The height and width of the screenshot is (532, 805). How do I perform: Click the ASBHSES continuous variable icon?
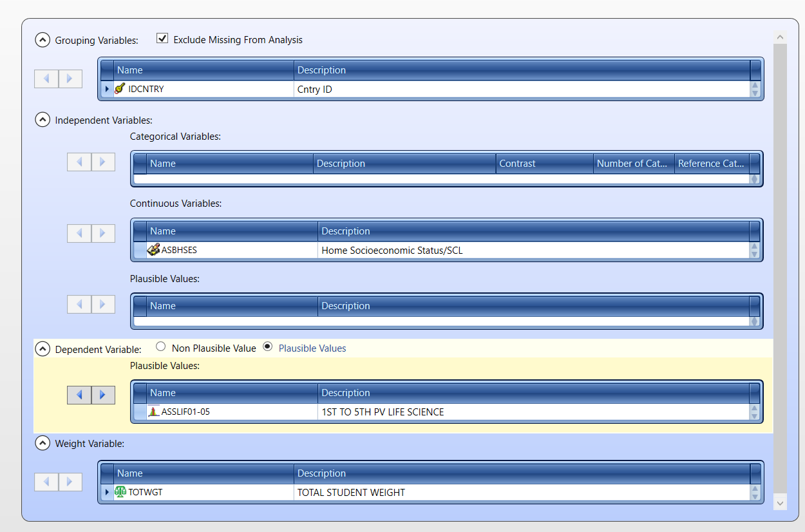point(153,250)
